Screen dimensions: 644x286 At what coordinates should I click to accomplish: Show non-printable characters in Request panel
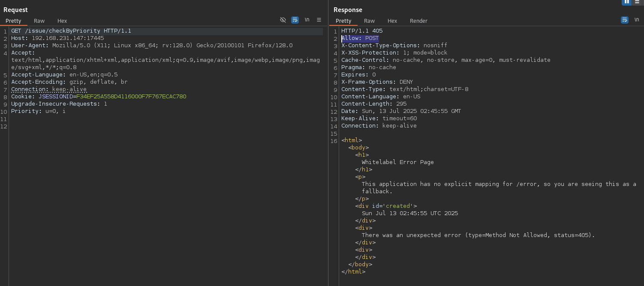[x=307, y=20]
